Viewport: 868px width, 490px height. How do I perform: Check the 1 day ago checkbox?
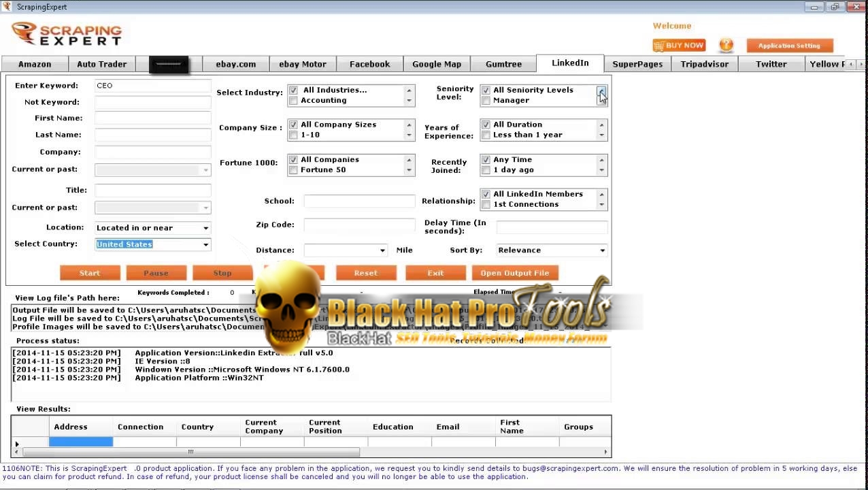point(486,170)
